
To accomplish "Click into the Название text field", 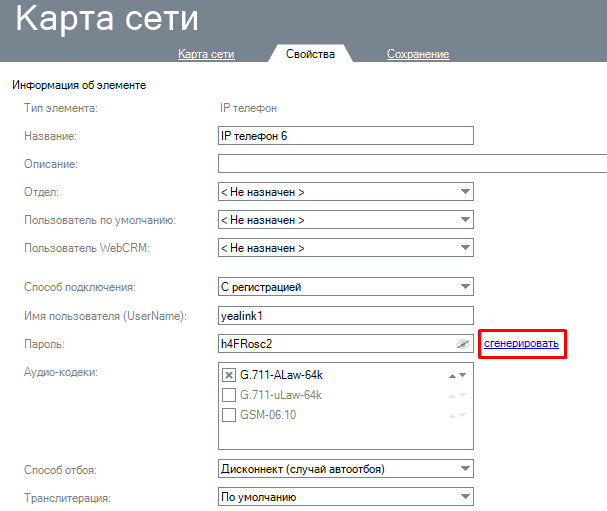I will point(345,136).
